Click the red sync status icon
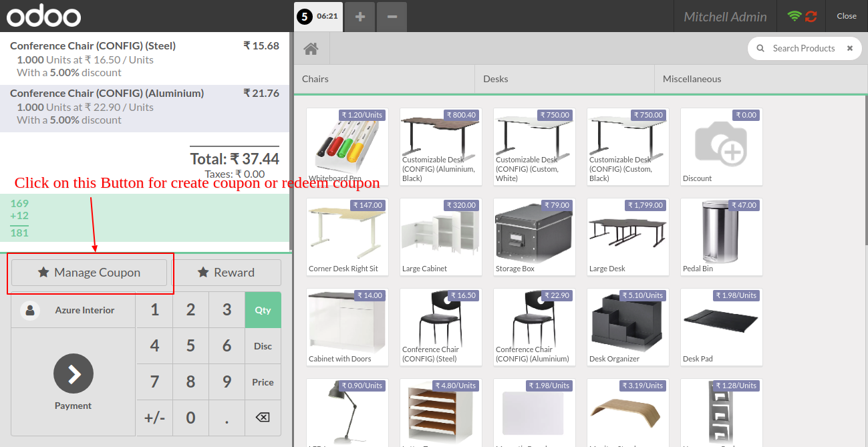The width and height of the screenshot is (868, 447). click(811, 16)
